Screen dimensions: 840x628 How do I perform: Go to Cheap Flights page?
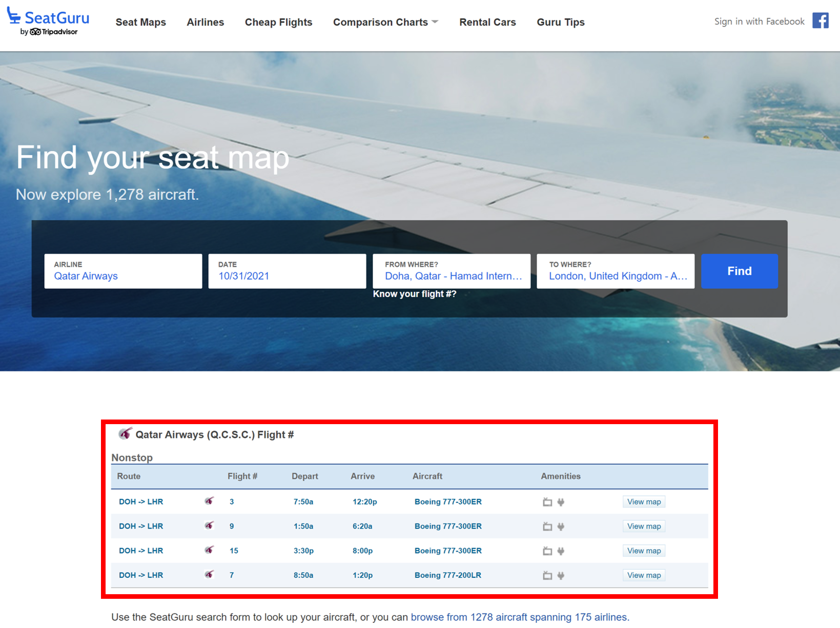(x=278, y=22)
